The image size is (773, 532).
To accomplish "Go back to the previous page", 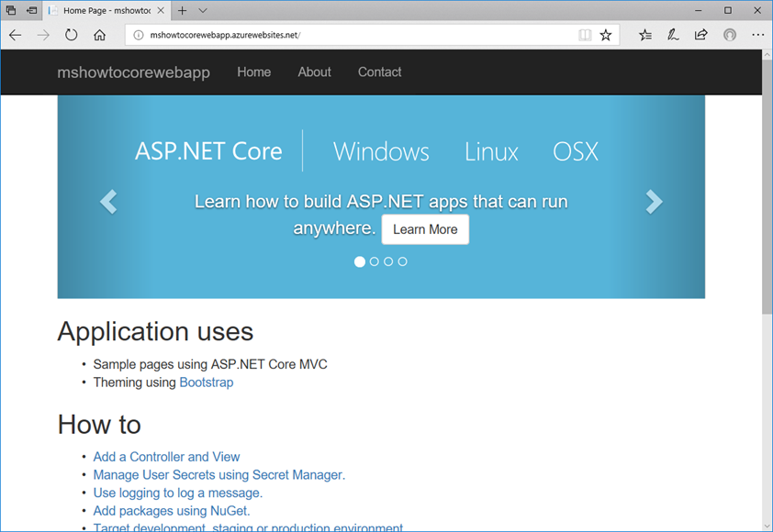I will (16, 35).
